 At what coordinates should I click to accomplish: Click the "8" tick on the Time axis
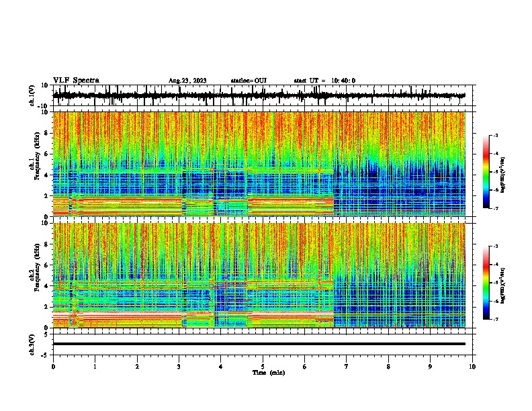(x=388, y=367)
